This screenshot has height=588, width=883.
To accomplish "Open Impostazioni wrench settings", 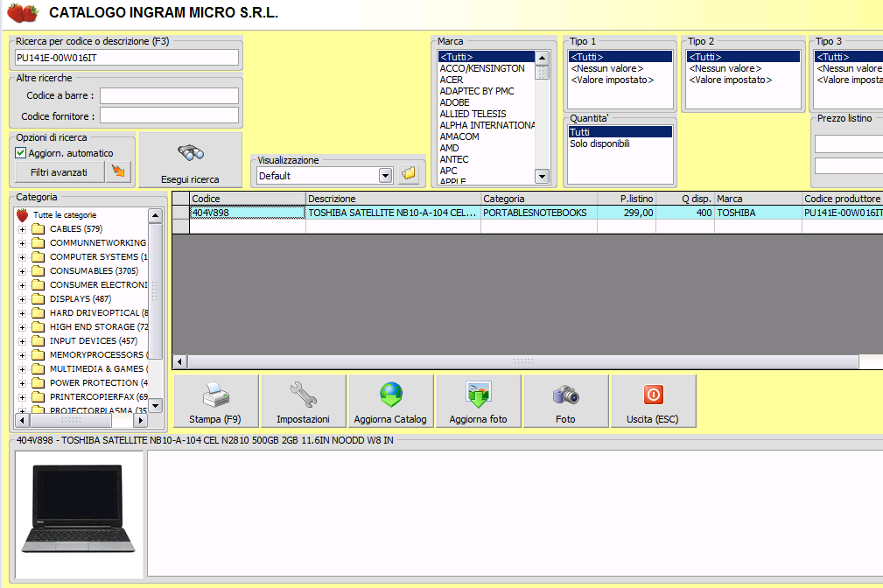I will click(303, 401).
